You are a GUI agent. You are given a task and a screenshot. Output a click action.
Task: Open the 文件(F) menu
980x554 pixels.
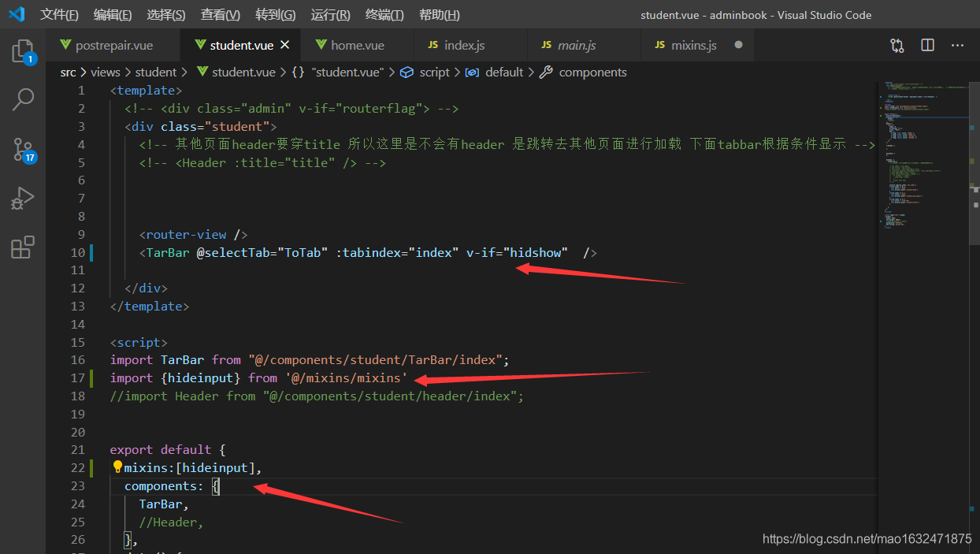(x=60, y=15)
